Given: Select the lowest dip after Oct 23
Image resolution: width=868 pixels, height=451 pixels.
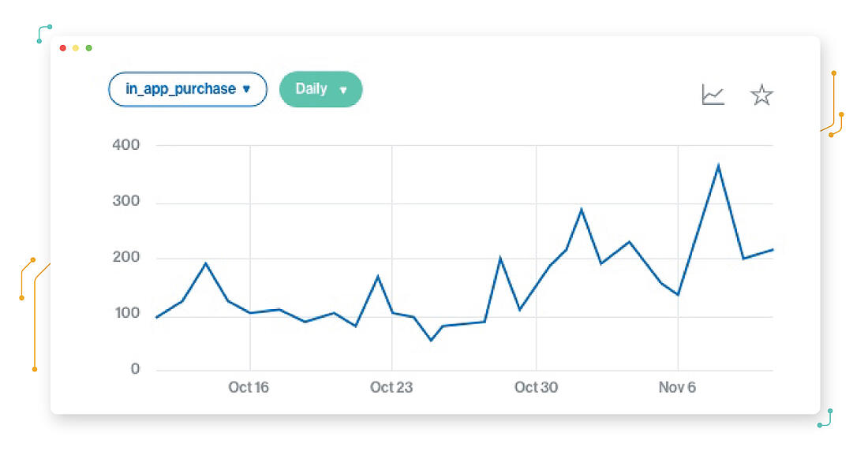Looking at the screenshot, I should pos(431,340).
